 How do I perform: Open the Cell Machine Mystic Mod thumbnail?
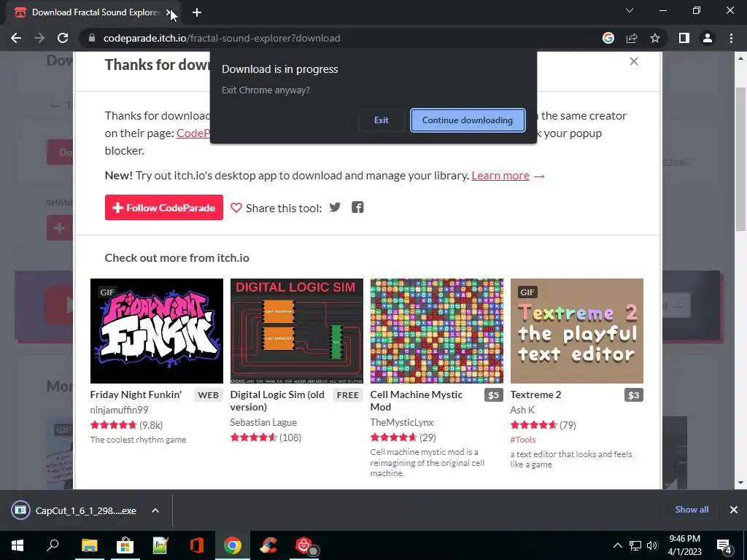click(x=436, y=331)
